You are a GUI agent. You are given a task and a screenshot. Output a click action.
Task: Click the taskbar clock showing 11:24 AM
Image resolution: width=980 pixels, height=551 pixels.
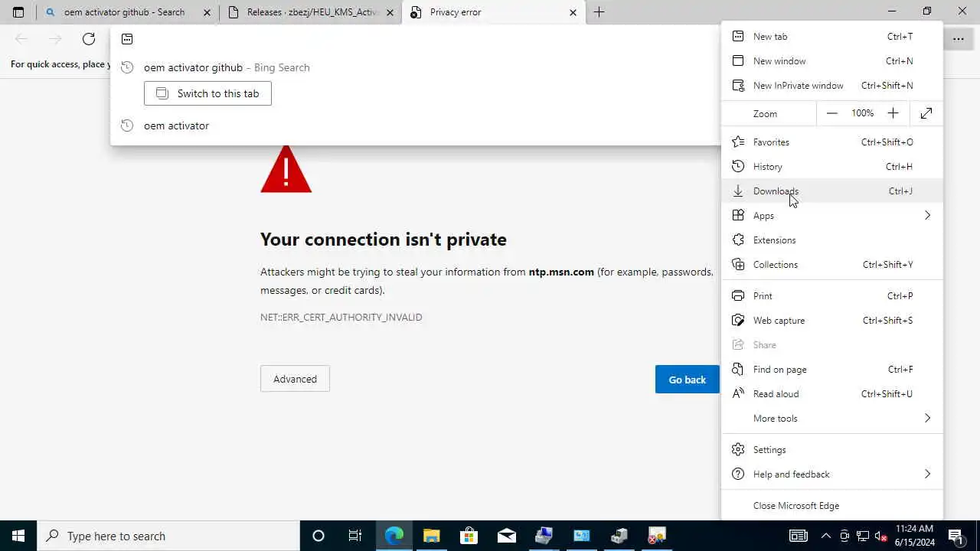[913, 536]
